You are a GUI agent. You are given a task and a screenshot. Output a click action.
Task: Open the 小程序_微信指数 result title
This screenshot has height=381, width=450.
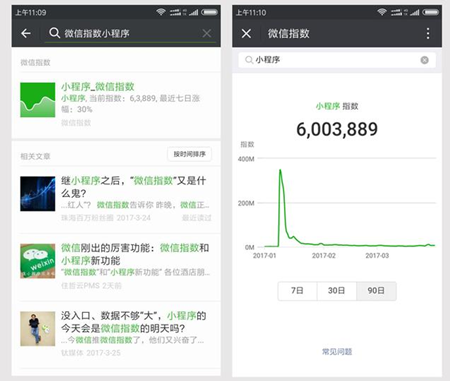tap(98, 87)
